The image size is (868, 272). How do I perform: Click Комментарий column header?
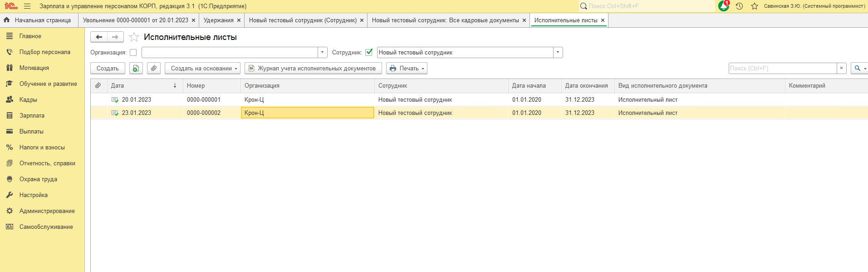[826, 85]
